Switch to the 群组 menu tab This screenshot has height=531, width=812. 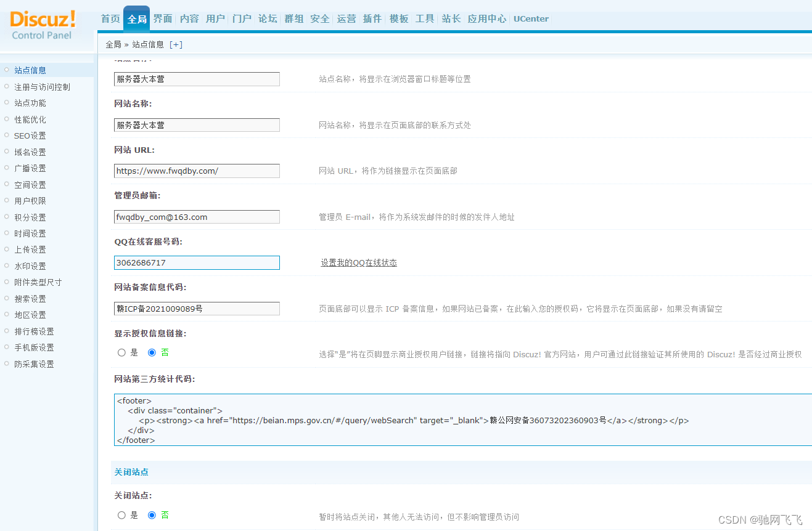(293, 18)
